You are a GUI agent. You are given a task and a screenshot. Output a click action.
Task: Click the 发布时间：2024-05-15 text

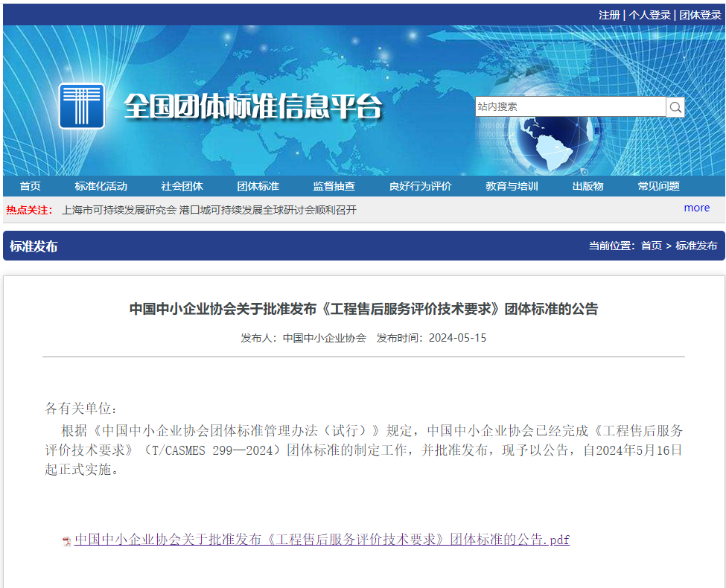point(431,338)
